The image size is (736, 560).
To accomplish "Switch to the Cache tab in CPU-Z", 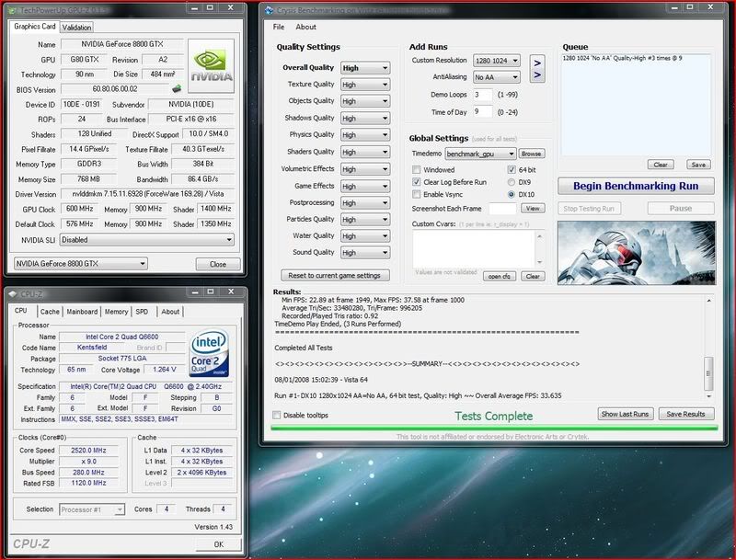I will pos(50,312).
